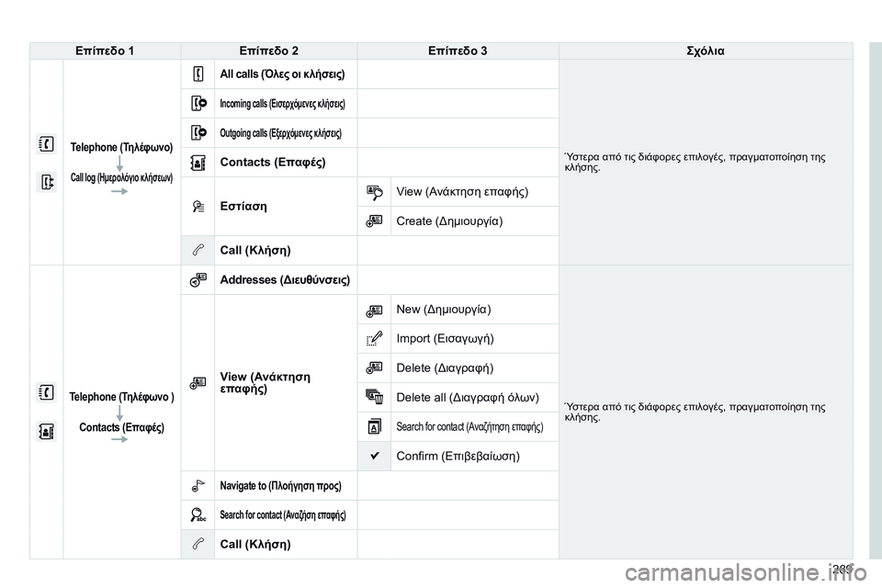882x588 pixels.
Task: Click the Εστίαση menu row label
Action: coord(243,207)
